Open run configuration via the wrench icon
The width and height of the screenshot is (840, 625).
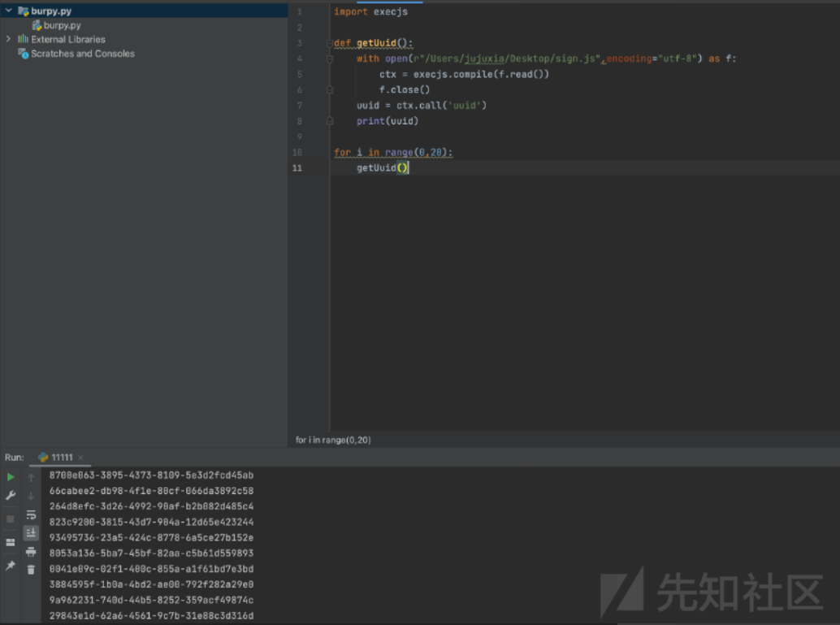coord(11,496)
